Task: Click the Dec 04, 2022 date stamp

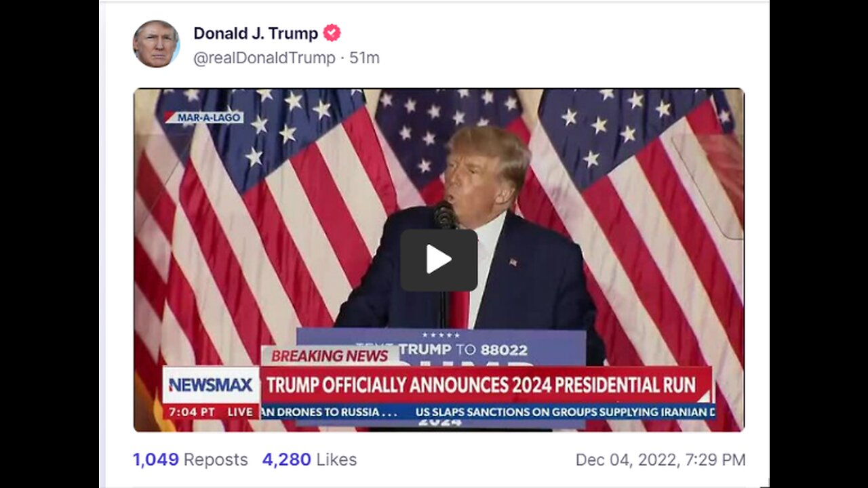Action: [660, 460]
